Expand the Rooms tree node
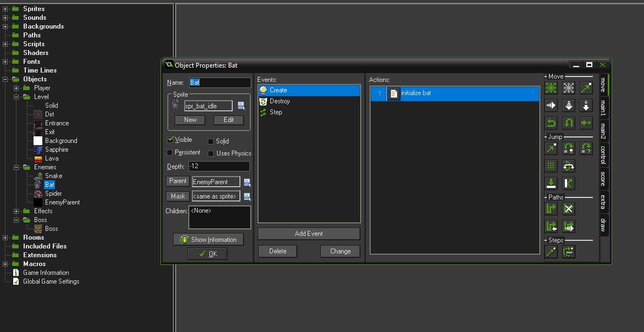The image size is (644, 332). click(4, 237)
